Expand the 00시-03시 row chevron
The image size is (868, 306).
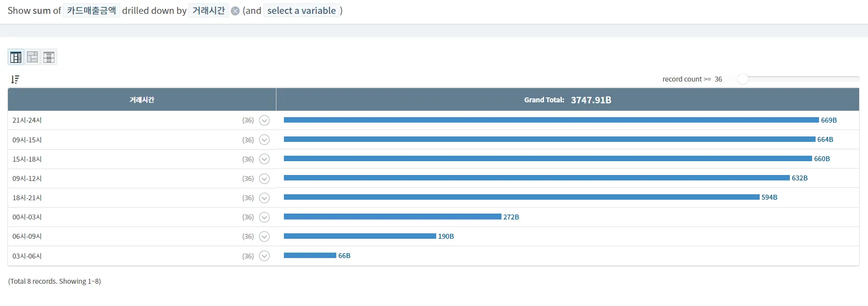pos(265,217)
